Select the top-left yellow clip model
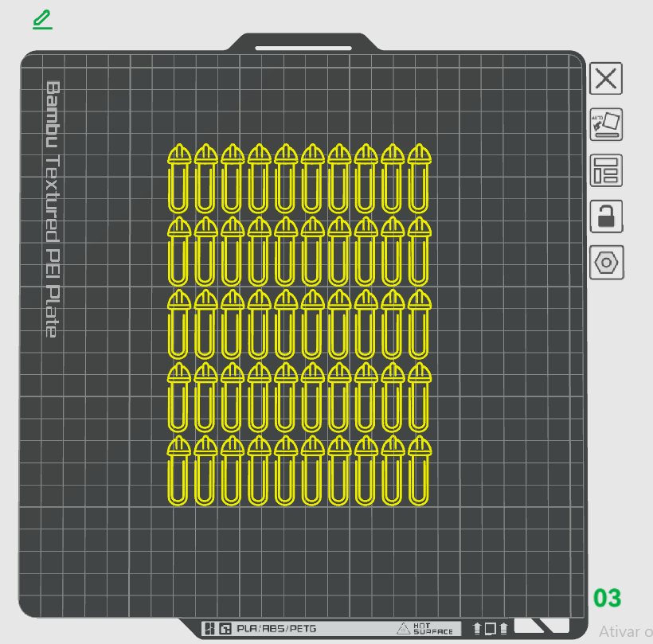Screen dimensions: 653x644 click(179, 178)
